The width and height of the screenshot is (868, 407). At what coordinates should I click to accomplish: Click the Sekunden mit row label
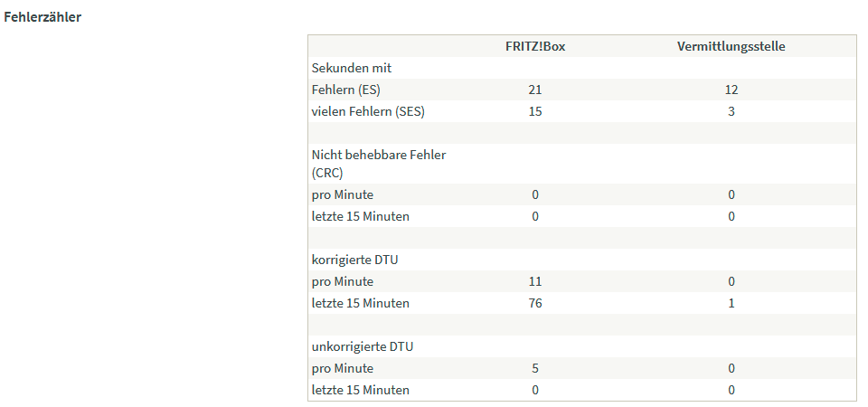pyautogui.click(x=352, y=68)
